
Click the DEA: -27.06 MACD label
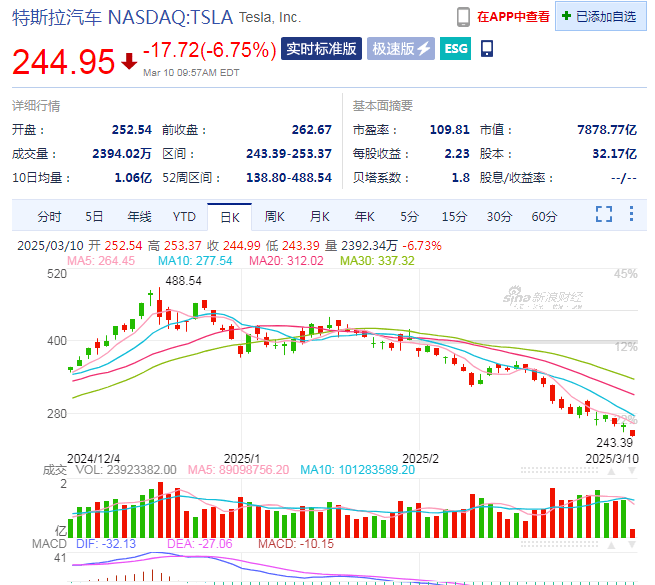[x=200, y=544]
